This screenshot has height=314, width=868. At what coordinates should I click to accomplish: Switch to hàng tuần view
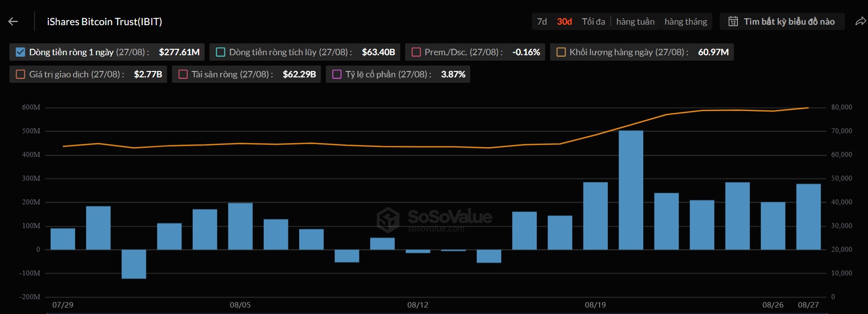tap(635, 21)
